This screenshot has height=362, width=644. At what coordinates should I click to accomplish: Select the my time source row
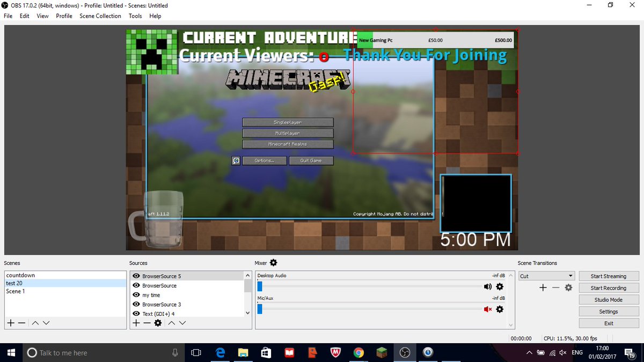187,295
